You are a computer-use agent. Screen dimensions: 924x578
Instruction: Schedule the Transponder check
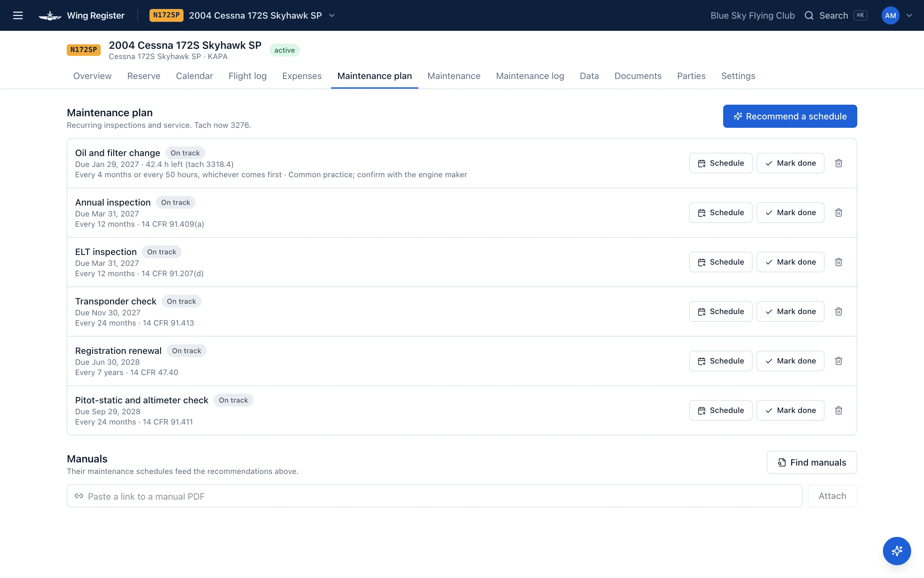(721, 311)
